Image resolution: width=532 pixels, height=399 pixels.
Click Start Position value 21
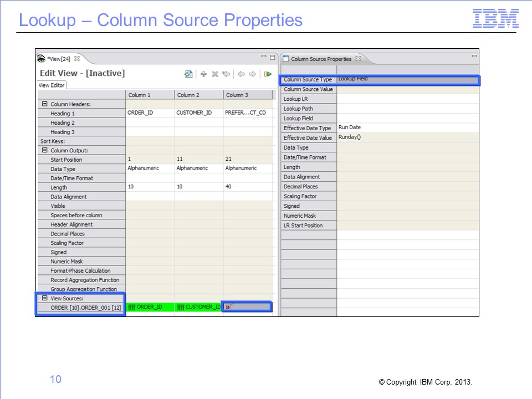pyautogui.click(x=248, y=159)
